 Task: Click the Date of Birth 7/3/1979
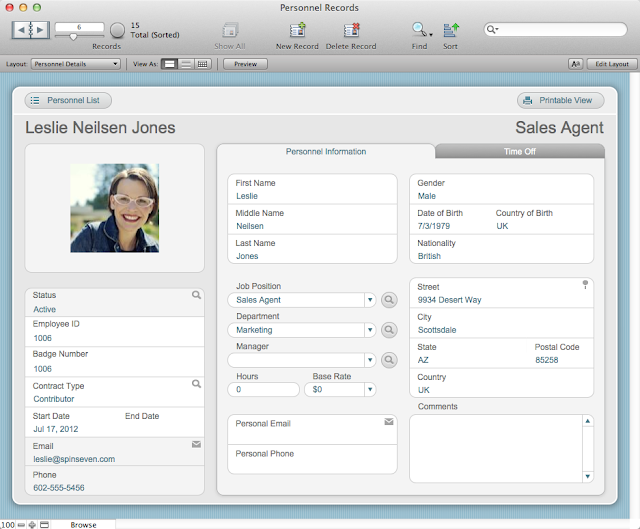433,226
